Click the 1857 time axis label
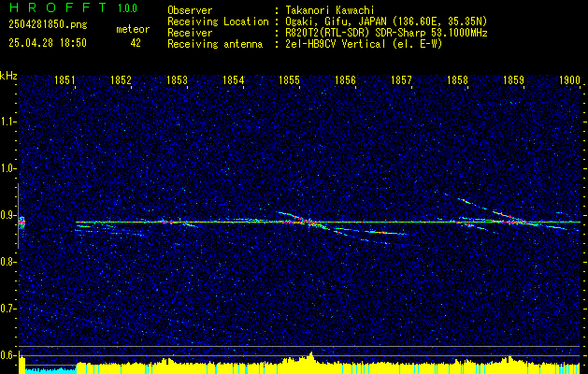The height and width of the screenshot is (374, 588). coord(402,80)
